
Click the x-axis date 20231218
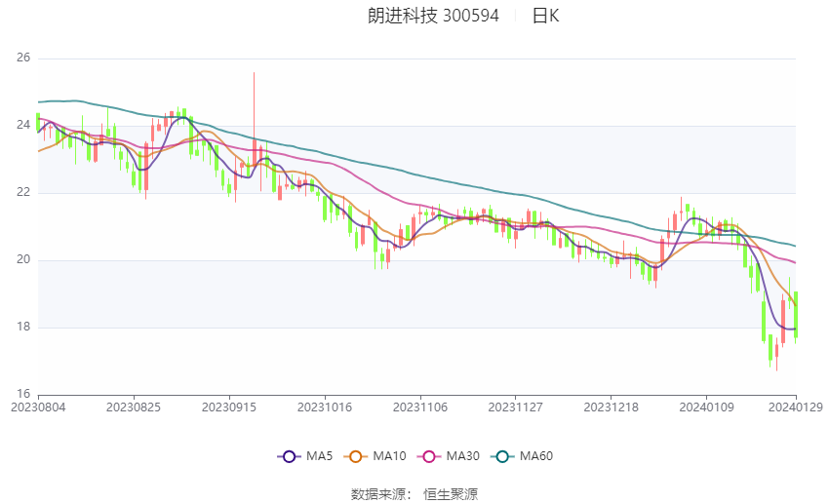tap(612, 407)
